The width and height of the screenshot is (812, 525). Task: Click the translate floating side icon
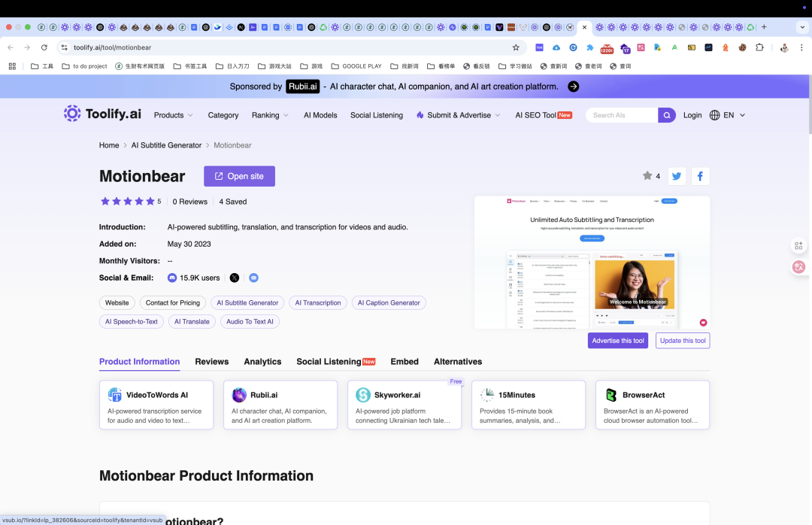(x=798, y=267)
